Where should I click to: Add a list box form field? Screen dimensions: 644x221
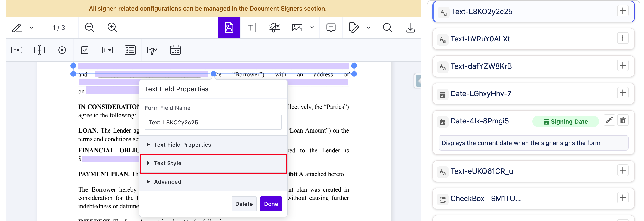(130, 50)
